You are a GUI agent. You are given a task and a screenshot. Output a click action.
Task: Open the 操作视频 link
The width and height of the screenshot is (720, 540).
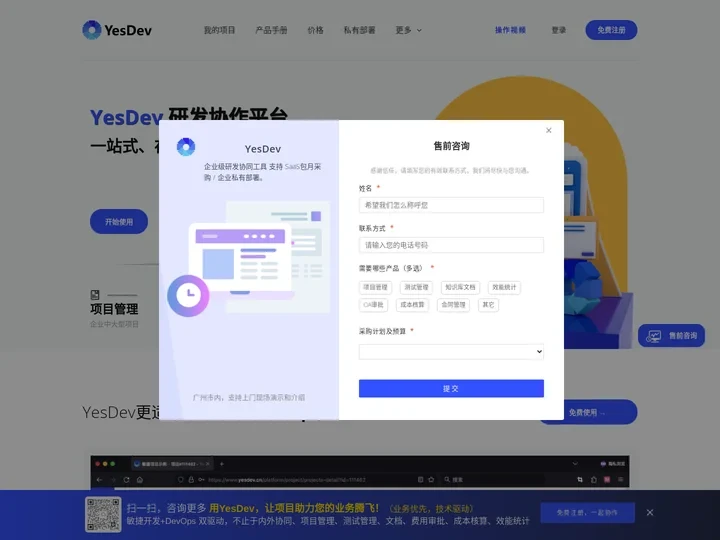[x=510, y=30]
